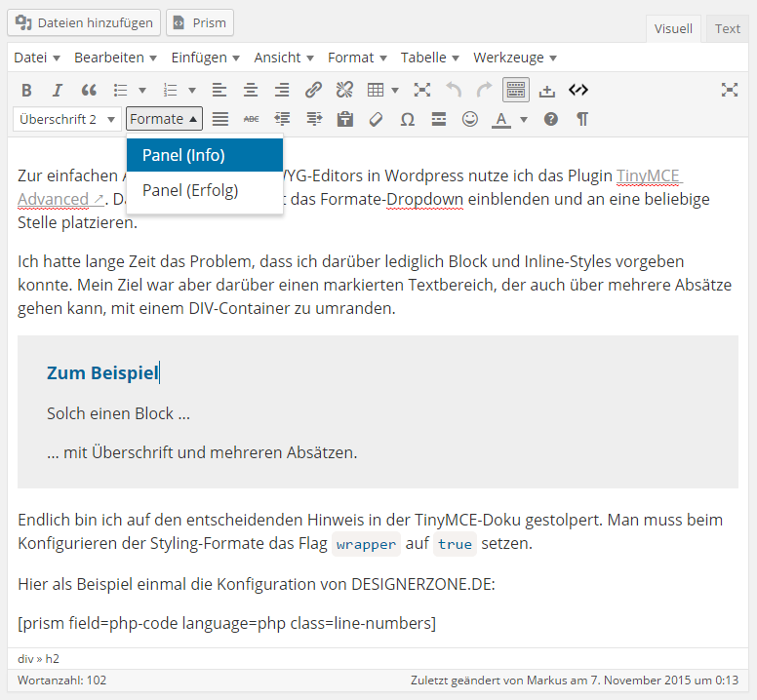Image resolution: width=757 pixels, height=700 pixels.
Task: Open the source code editor icon
Action: (578, 91)
